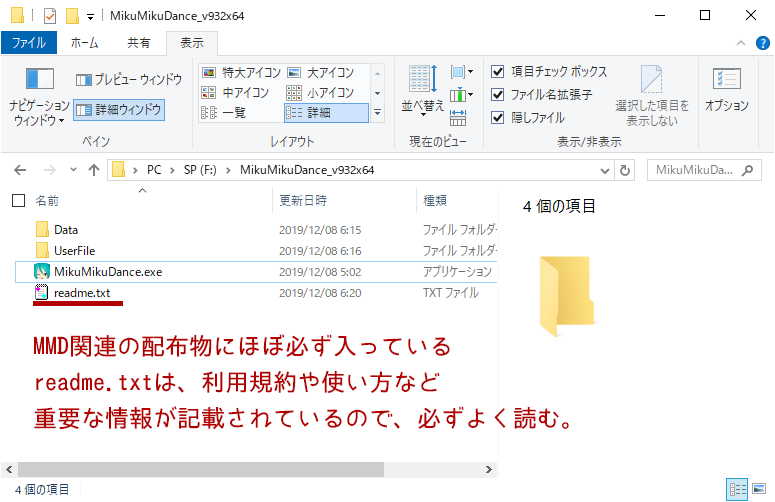Select the 特大アイコン layout
This screenshot has width=775, height=502.
tap(242, 73)
